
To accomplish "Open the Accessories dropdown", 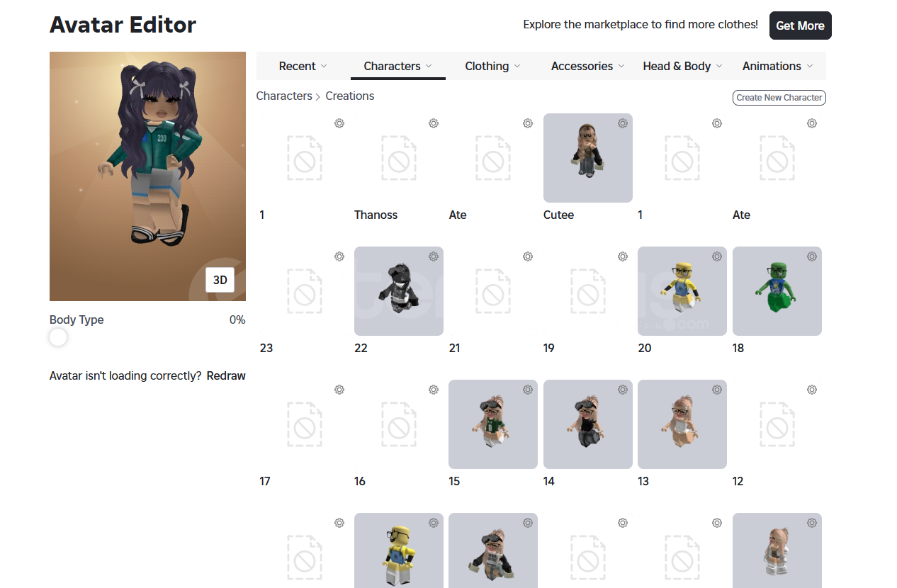I will pyautogui.click(x=588, y=66).
